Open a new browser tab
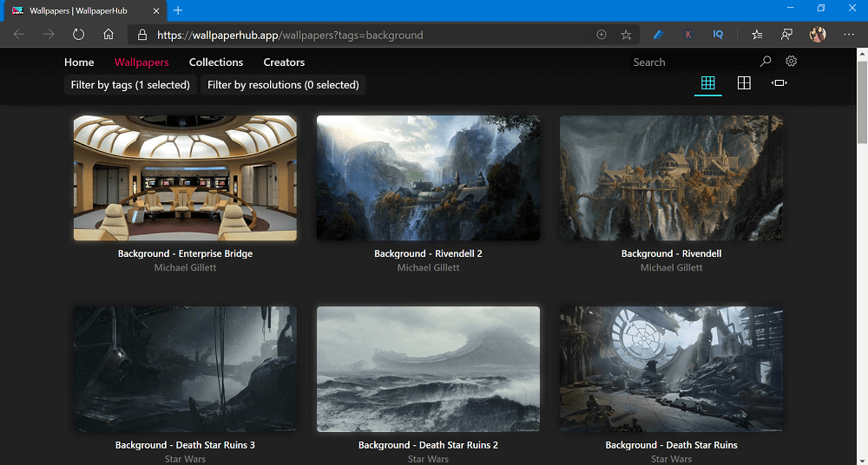The image size is (868, 465). [x=178, y=10]
